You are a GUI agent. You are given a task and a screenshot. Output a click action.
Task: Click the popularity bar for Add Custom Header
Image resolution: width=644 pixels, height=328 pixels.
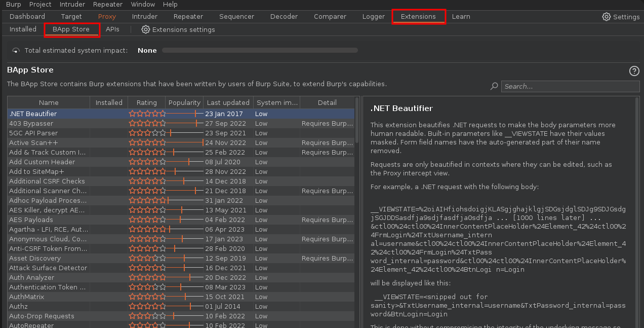coord(184,162)
